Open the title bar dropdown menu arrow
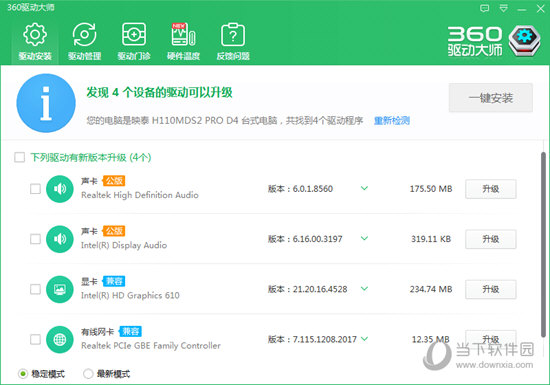This screenshot has height=385, width=550. coord(504,8)
